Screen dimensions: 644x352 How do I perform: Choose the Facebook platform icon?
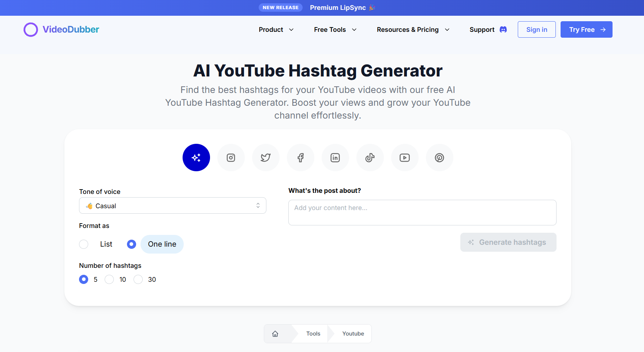coord(300,157)
